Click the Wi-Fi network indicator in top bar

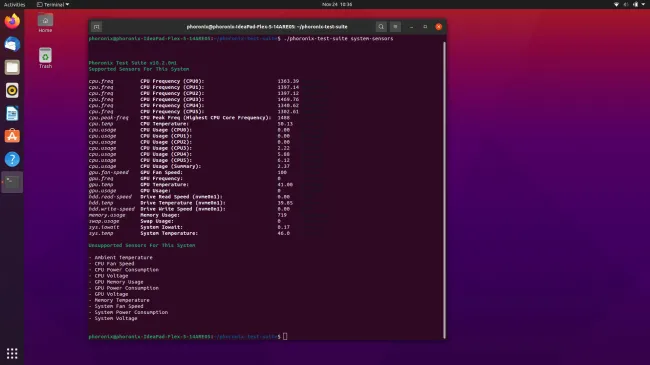[616, 5]
